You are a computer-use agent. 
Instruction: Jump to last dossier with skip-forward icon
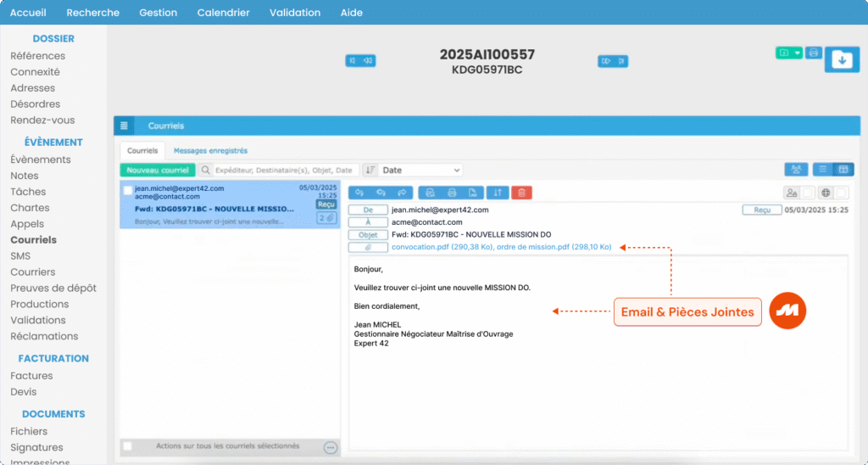click(621, 61)
